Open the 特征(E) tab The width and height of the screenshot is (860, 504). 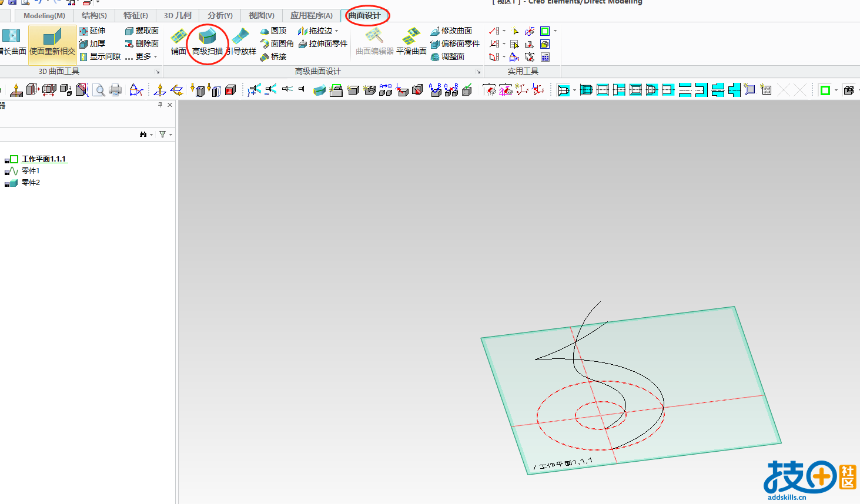pyautogui.click(x=136, y=15)
